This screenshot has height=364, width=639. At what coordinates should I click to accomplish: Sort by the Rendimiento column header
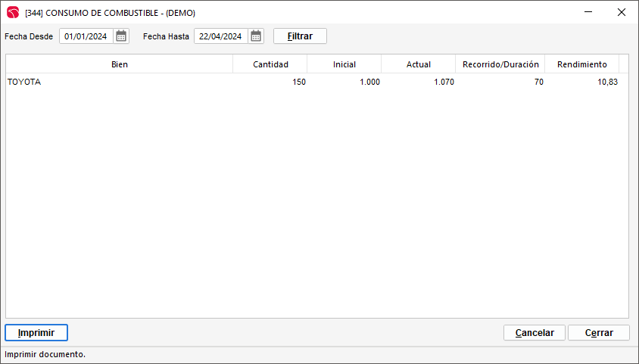click(582, 64)
